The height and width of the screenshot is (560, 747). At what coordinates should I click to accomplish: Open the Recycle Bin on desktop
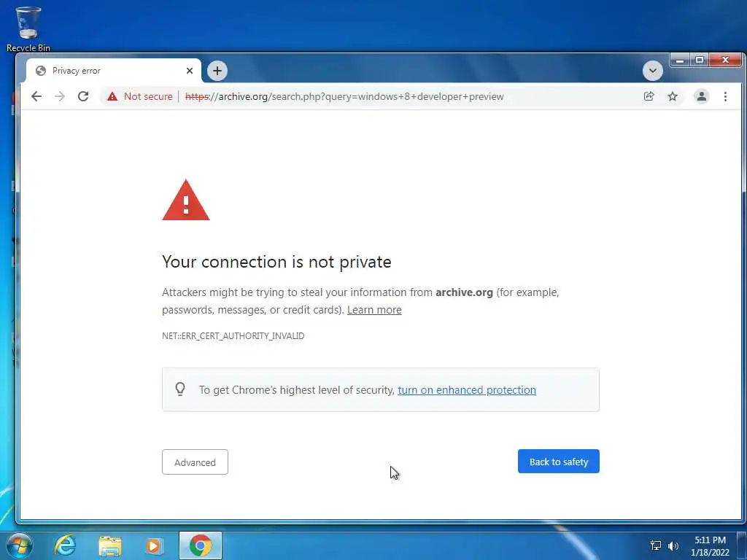pos(28,28)
